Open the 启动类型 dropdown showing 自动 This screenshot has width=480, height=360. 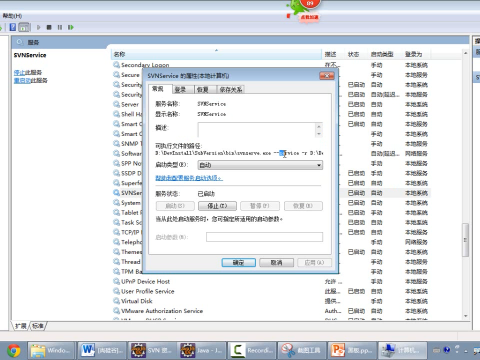[260, 165]
